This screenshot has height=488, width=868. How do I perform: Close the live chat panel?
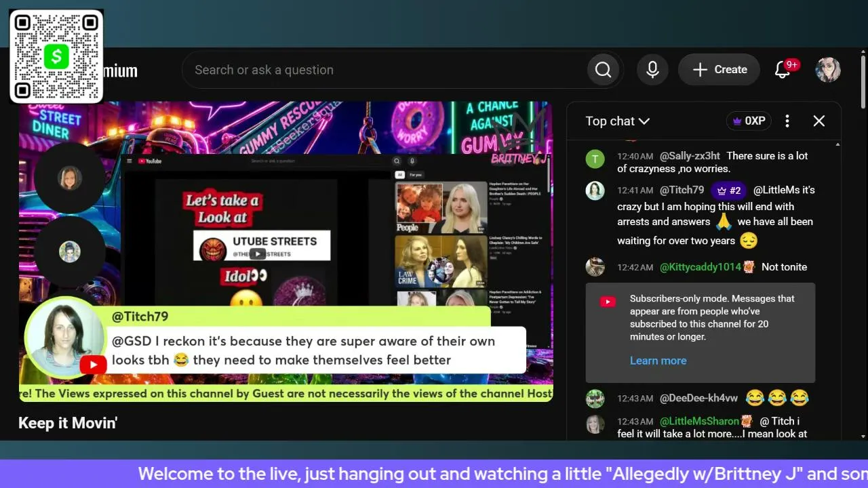click(x=819, y=121)
